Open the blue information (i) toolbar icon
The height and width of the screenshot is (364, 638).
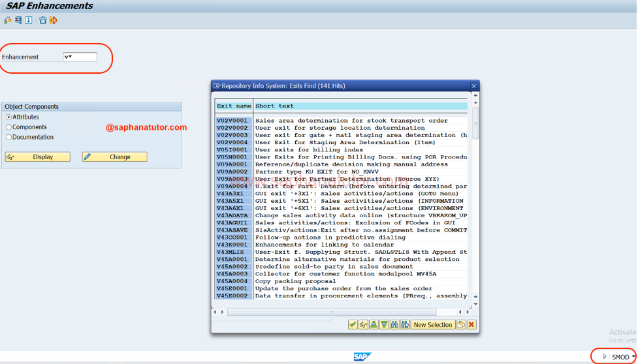click(x=29, y=20)
